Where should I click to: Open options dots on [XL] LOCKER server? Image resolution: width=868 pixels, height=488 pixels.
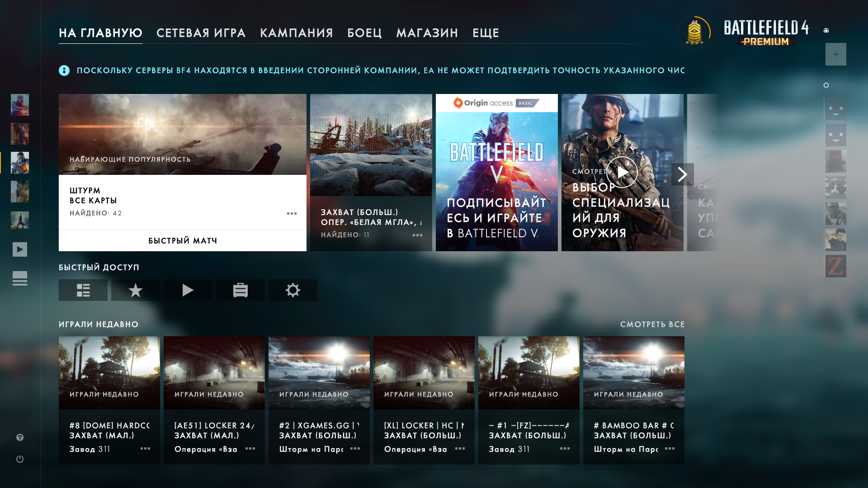pos(460,449)
